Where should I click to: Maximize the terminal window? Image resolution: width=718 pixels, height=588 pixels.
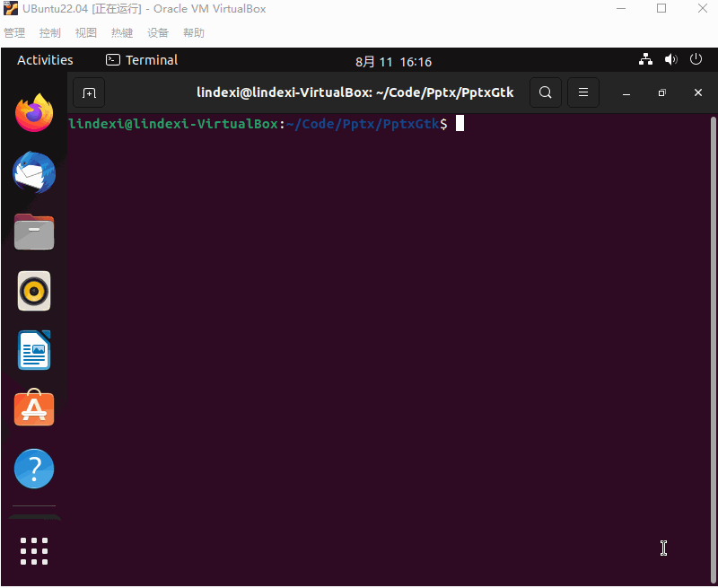click(661, 93)
